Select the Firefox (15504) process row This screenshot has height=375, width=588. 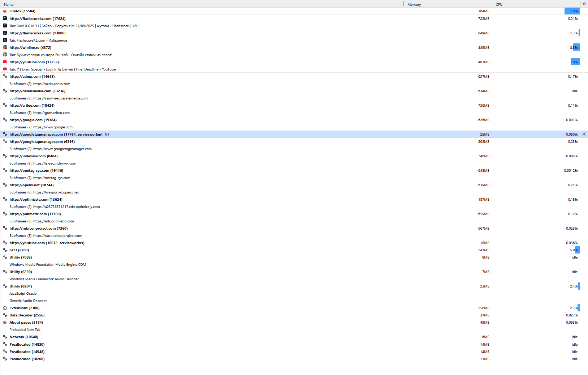294,11
